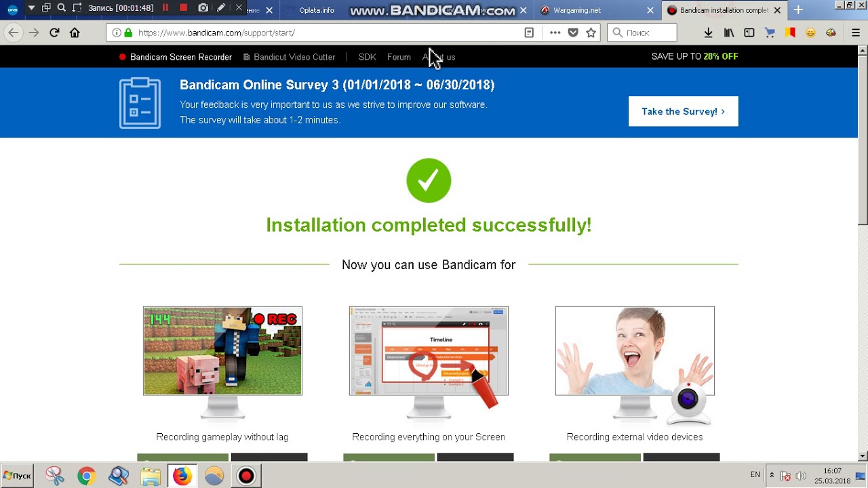The height and width of the screenshot is (488, 868).
Task: Click SAVE UP TO 28% OFF offer
Action: 694,56
